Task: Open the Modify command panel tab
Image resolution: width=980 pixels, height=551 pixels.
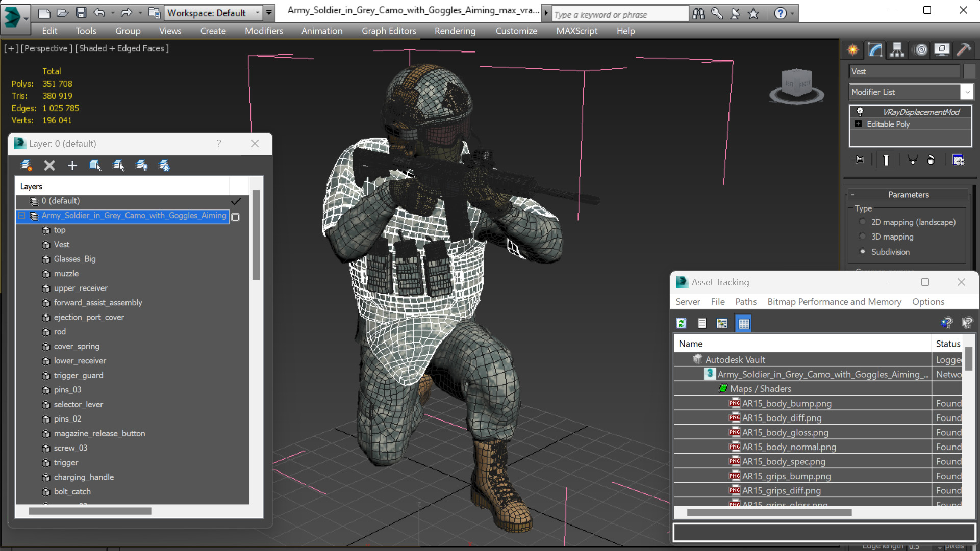Action: click(875, 49)
